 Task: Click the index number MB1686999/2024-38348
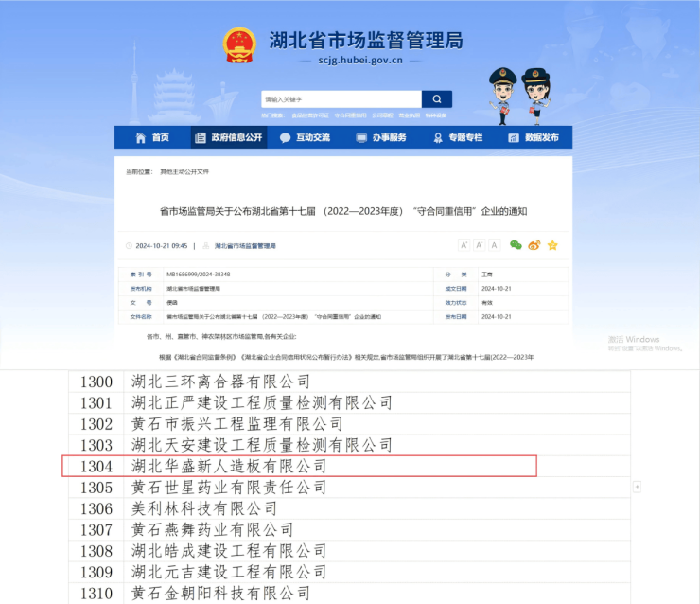[199, 275]
